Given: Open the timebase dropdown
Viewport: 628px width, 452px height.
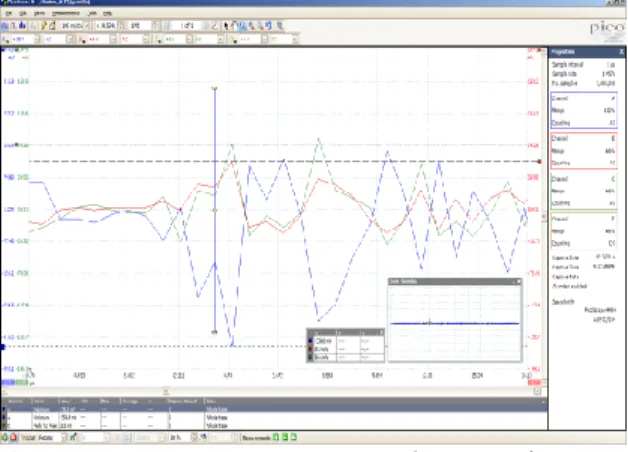Looking at the screenshot, I should coord(87,26).
